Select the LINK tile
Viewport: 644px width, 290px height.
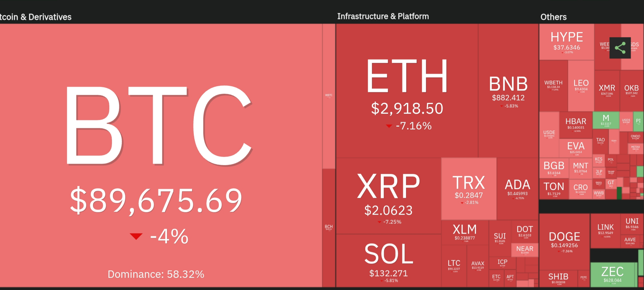click(605, 230)
